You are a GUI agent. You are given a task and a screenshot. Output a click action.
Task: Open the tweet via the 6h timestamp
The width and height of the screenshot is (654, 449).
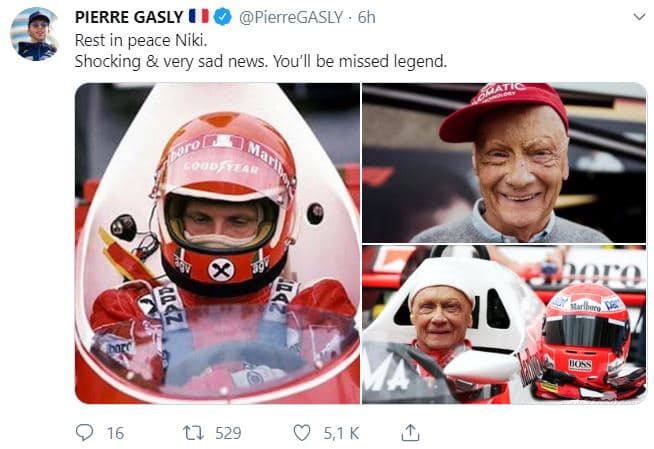point(367,17)
